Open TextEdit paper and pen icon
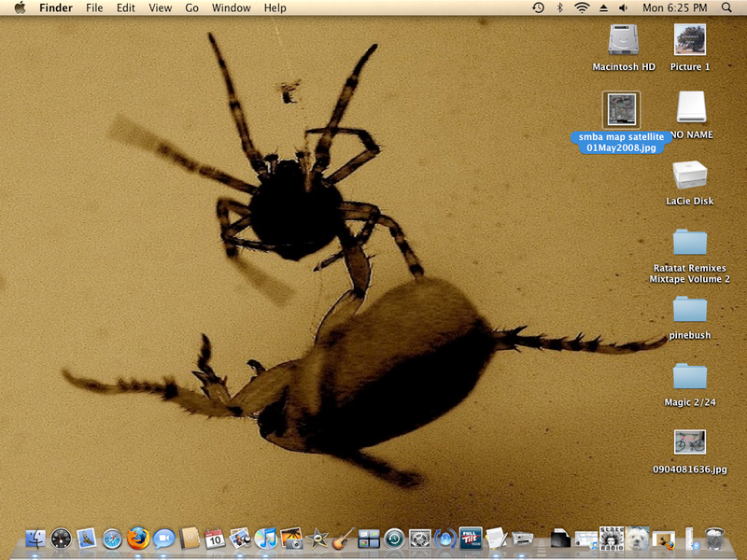747x560 pixels. [x=496, y=539]
